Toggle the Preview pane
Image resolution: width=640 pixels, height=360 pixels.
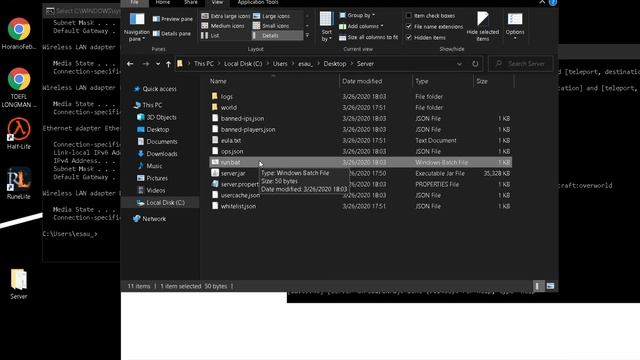(x=172, y=19)
